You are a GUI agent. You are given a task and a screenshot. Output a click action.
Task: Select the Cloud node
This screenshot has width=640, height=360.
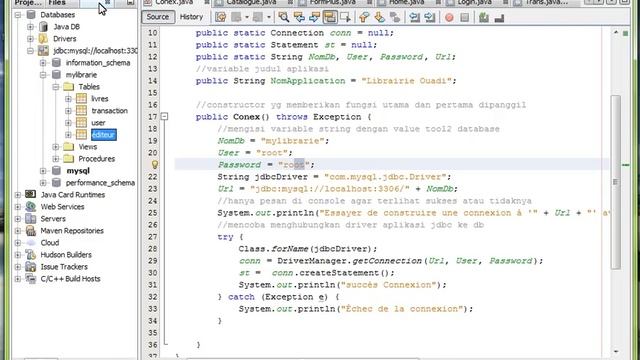[50, 243]
